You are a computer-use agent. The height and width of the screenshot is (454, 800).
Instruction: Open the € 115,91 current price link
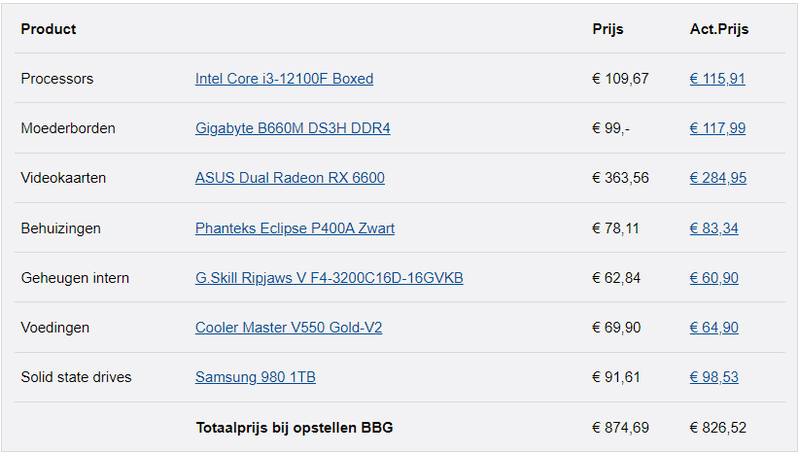(x=717, y=79)
